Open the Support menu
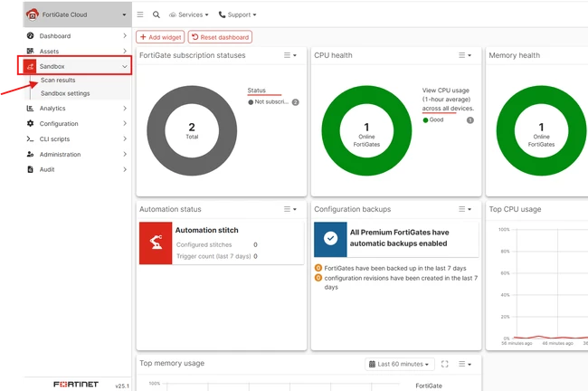The width and height of the screenshot is (588, 391). [237, 14]
